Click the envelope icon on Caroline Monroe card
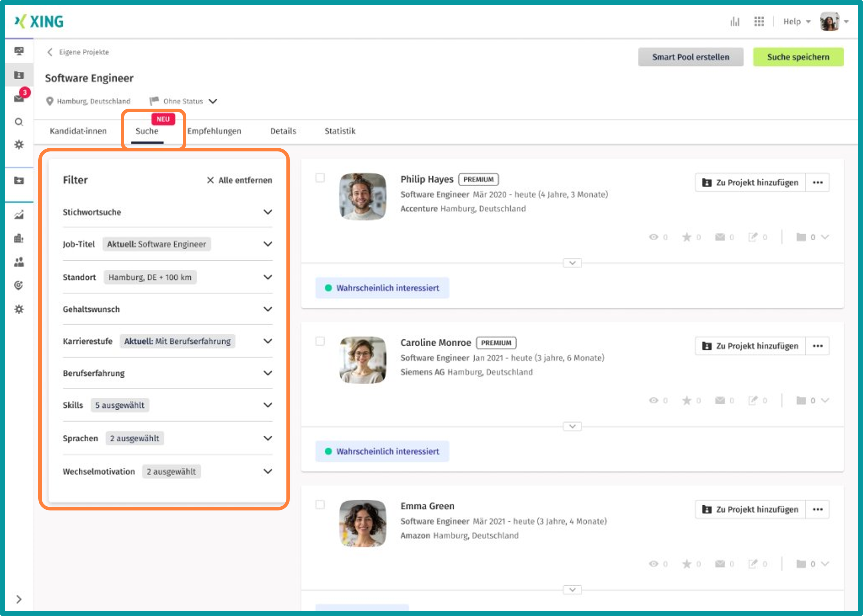This screenshot has height=616, width=863. (x=719, y=400)
